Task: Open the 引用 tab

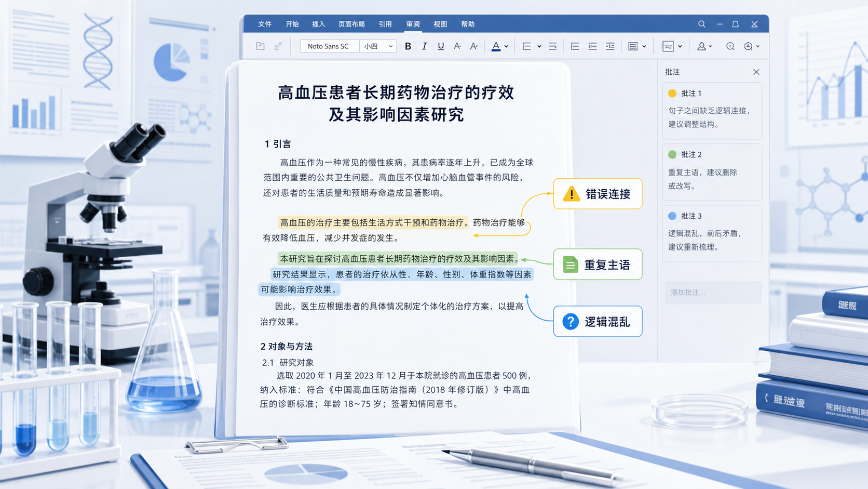Action: click(385, 24)
